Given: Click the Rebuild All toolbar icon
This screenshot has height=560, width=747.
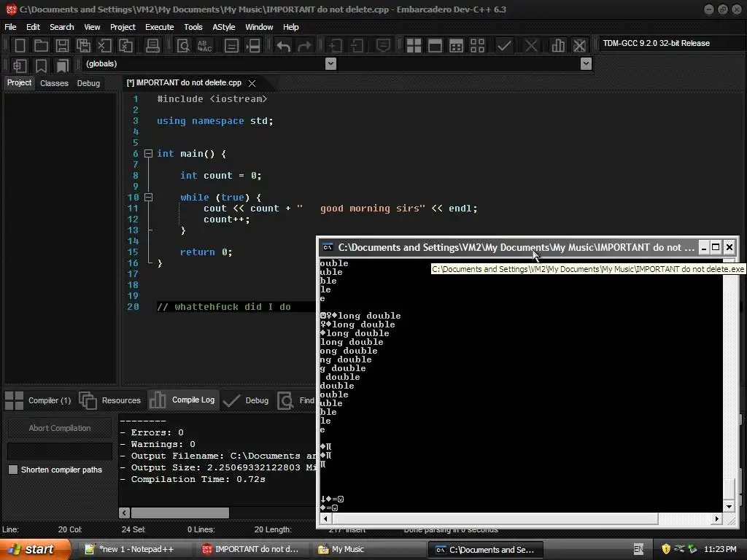Looking at the screenshot, I should [x=477, y=46].
